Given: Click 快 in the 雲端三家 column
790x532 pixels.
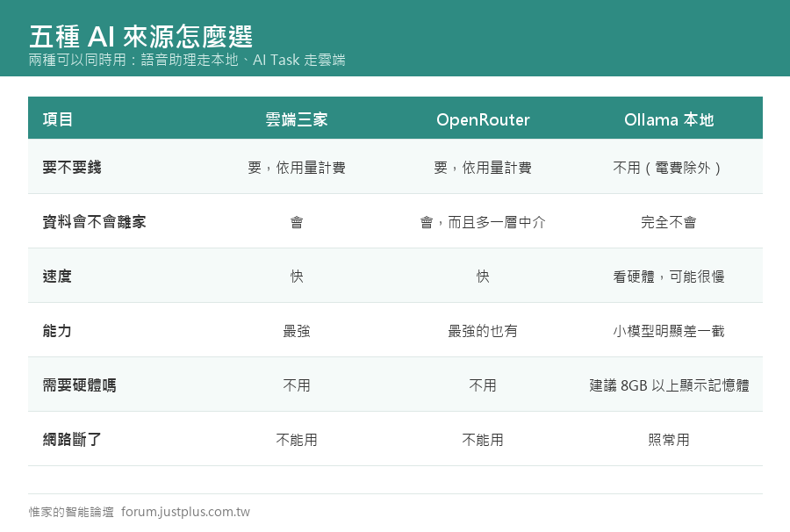Looking at the screenshot, I should point(297,276).
